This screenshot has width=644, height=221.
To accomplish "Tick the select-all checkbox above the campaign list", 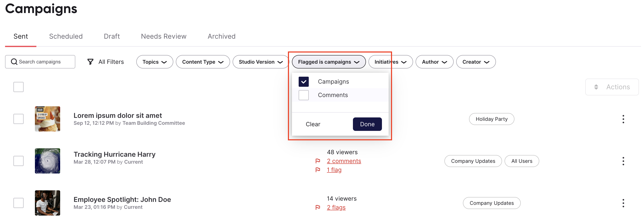I will pos(19,87).
